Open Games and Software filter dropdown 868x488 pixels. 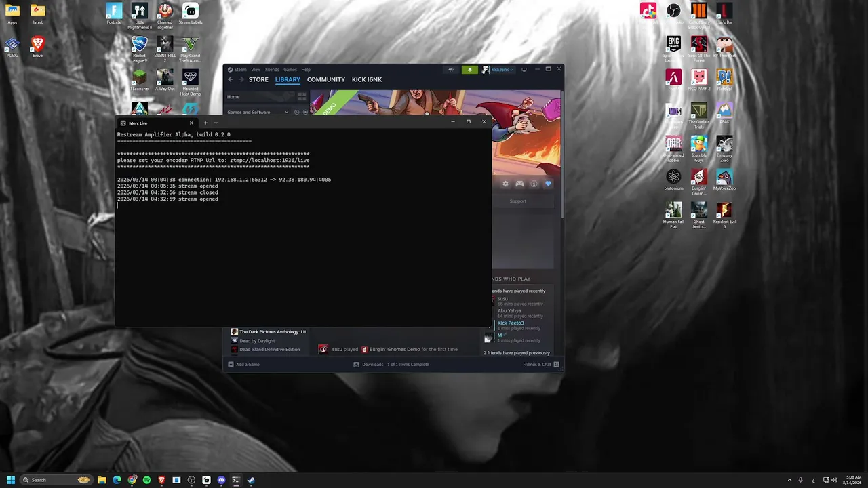[x=258, y=112]
